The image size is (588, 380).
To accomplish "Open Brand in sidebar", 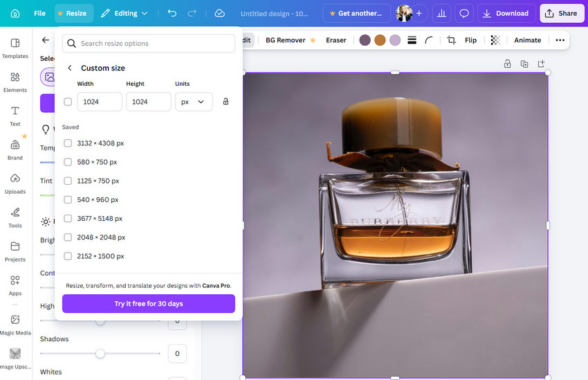I will coord(15,150).
